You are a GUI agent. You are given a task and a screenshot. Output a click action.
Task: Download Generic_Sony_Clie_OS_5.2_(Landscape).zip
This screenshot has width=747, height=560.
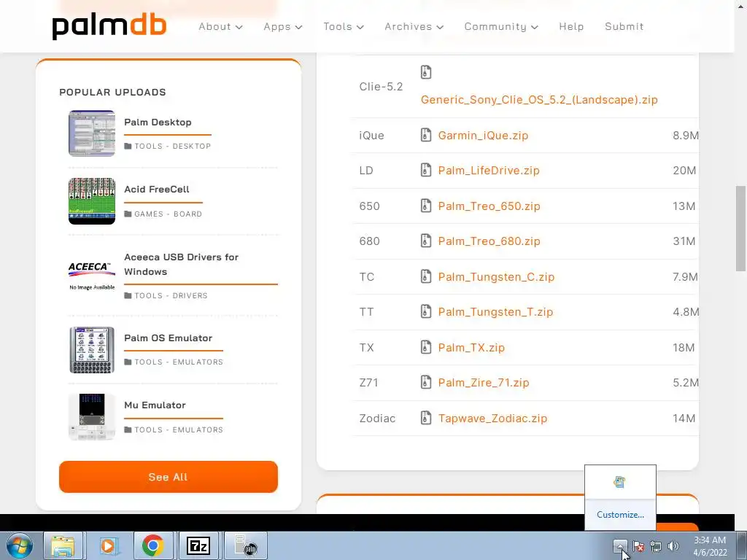tap(539, 99)
